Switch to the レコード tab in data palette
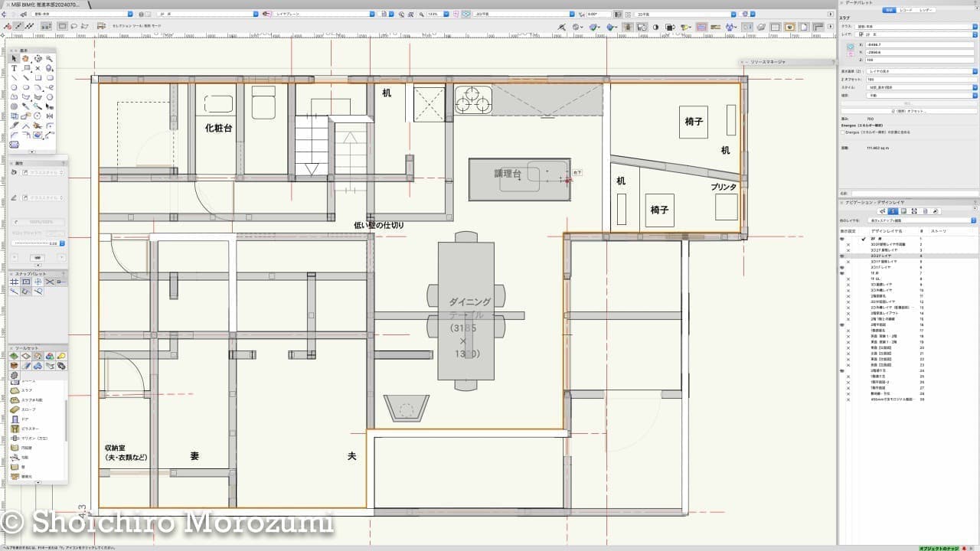This screenshot has width=980, height=551. pyautogui.click(x=906, y=10)
